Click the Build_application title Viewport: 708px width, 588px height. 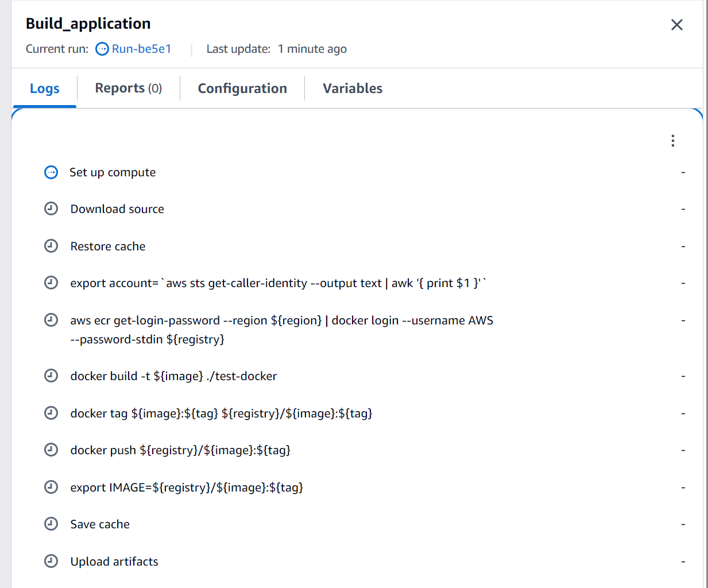[88, 24]
